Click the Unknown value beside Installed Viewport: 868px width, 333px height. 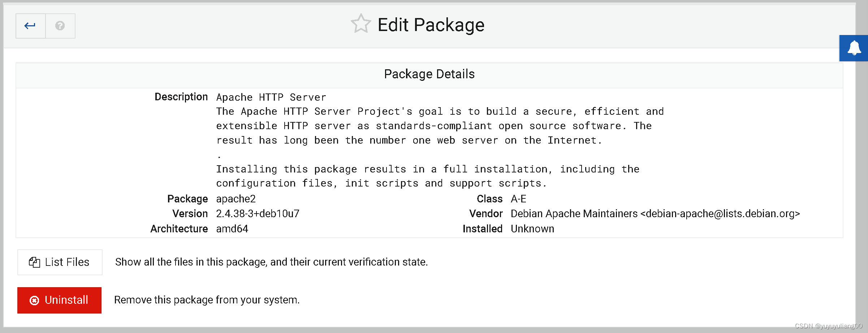532,229
